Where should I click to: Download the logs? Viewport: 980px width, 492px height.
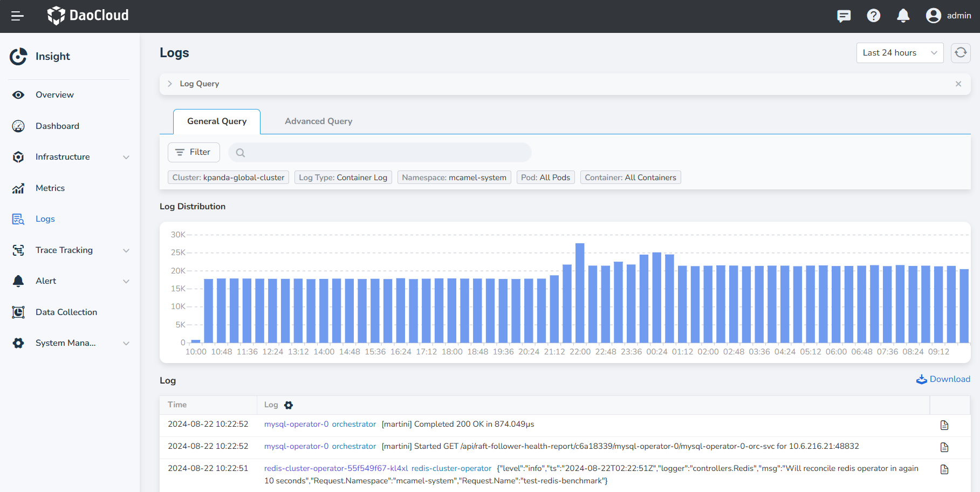coord(943,379)
